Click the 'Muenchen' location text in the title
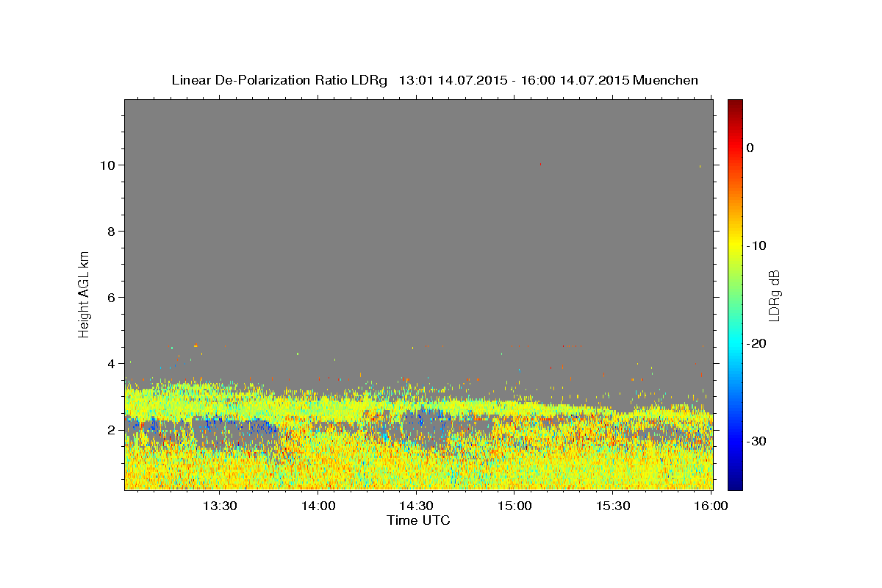882x588 pixels. point(665,80)
